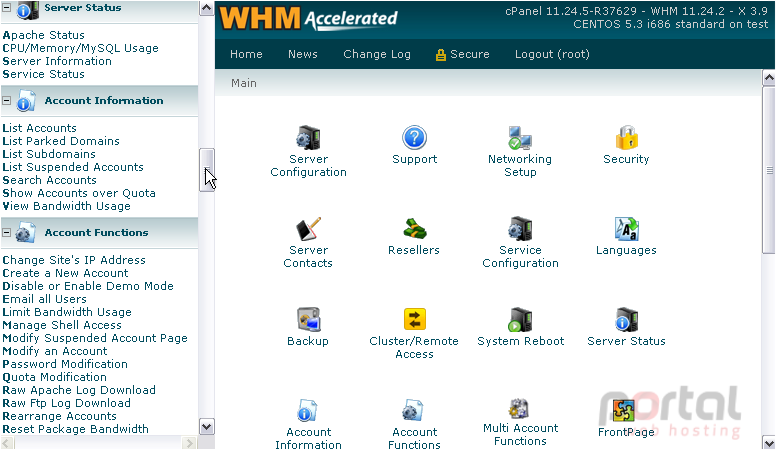
Task: Open View Bandwidth Usage link
Action: click(67, 206)
